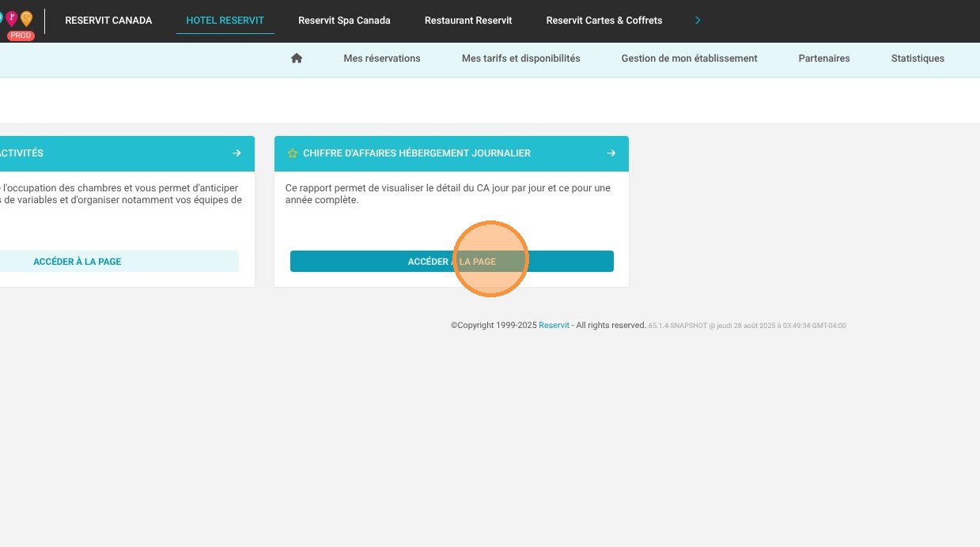This screenshot has height=547, width=980.
Task: Click the 65.1.4-SNAPSHOT version text in footer
Action: click(x=677, y=326)
